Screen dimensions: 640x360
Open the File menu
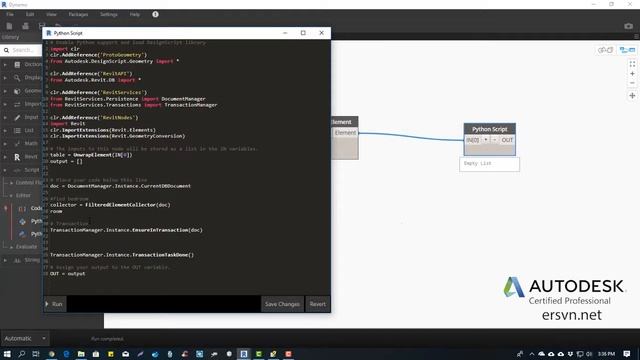pos(10,14)
